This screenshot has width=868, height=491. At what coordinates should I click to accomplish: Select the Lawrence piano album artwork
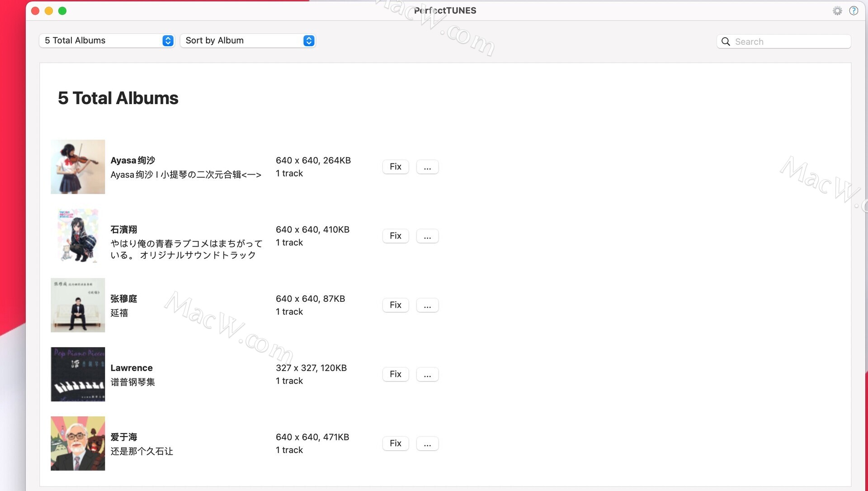pos(78,374)
